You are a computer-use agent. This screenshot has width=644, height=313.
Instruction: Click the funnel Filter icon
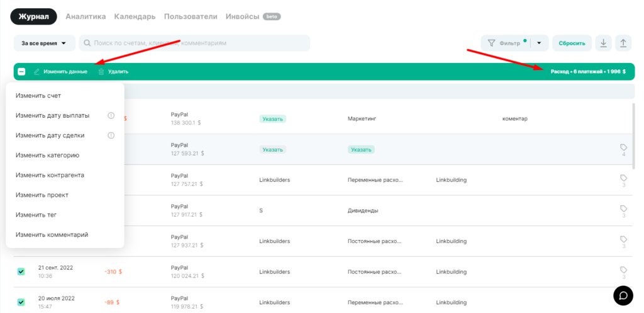[x=491, y=43]
